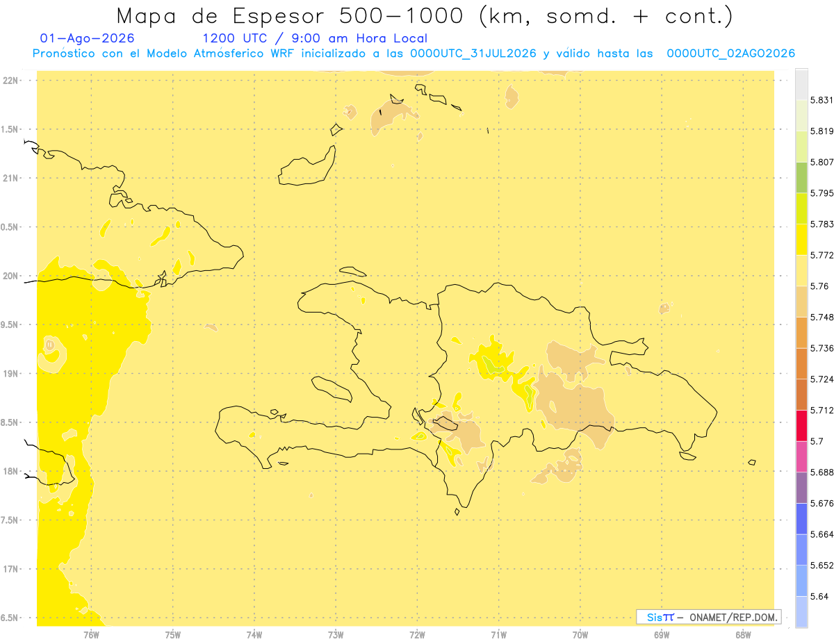The image size is (834, 644).
Task: Click the legend value '5.7'
Action: click(x=817, y=441)
